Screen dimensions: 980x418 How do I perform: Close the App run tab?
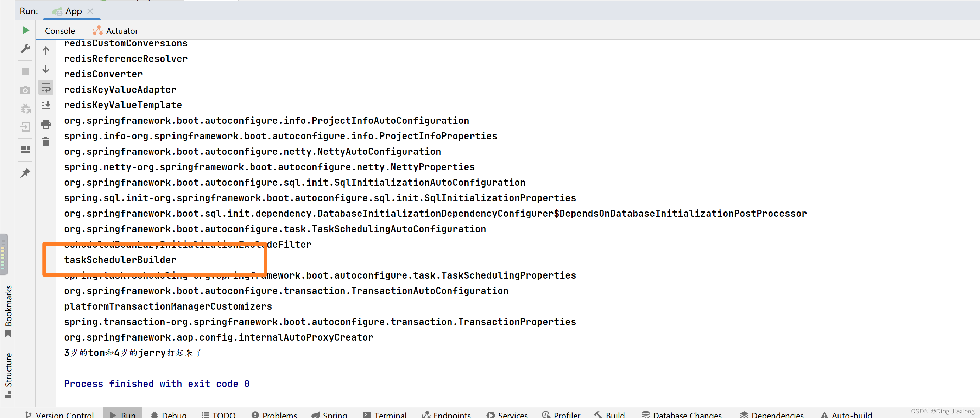[90, 11]
